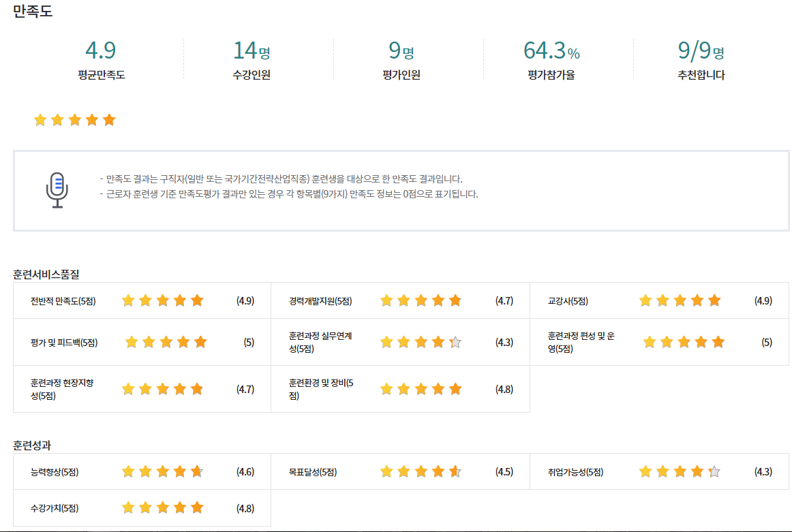The height and width of the screenshot is (532, 792).
Task: Click the (4.3) score for 취업가능성
Action: click(763, 472)
